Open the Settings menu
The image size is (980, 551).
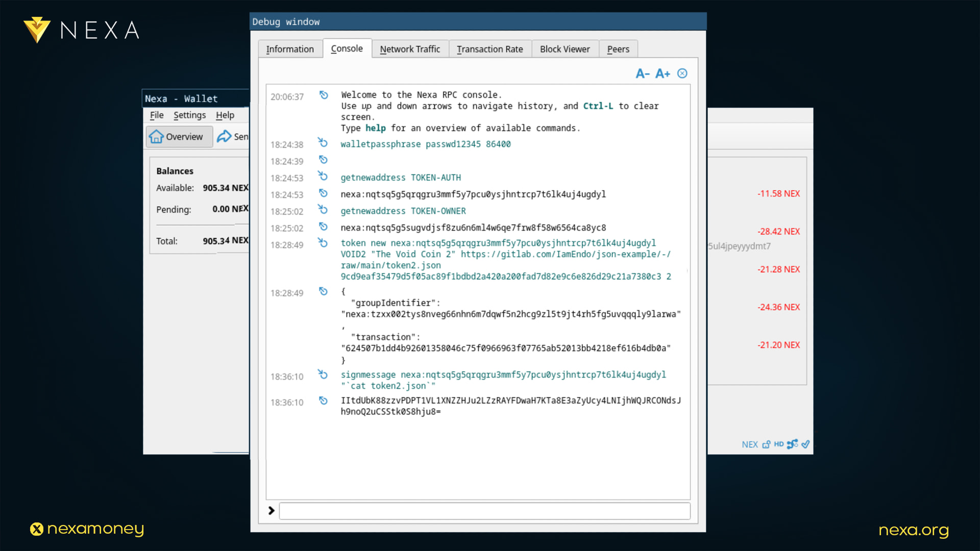point(189,115)
